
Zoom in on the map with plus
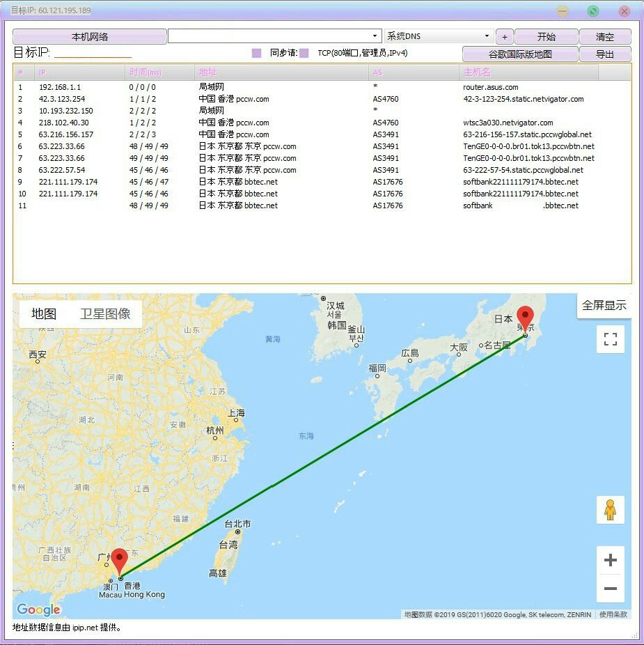pyautogui.click(x=610, y=560)
